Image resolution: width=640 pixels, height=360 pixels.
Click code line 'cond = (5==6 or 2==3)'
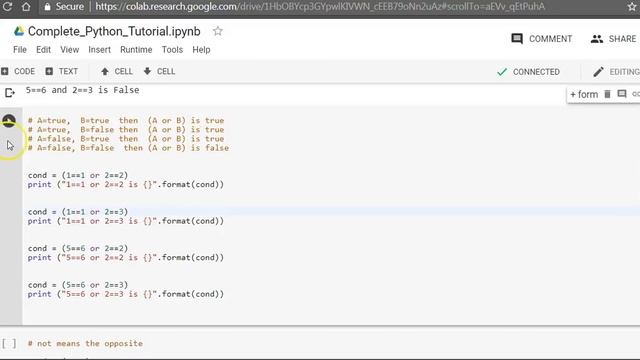pyautogui.click(x=78, y=285)
